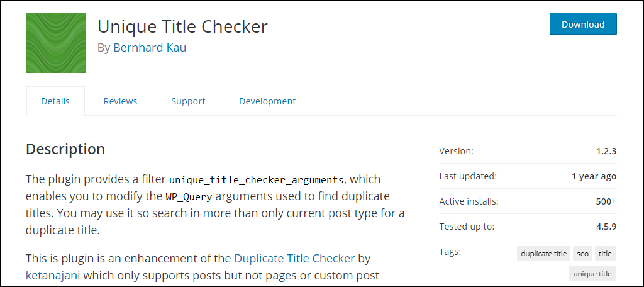Viewport: 644px width, 287px height.
Task: Select the Development tab
Action: pos(267,101)
